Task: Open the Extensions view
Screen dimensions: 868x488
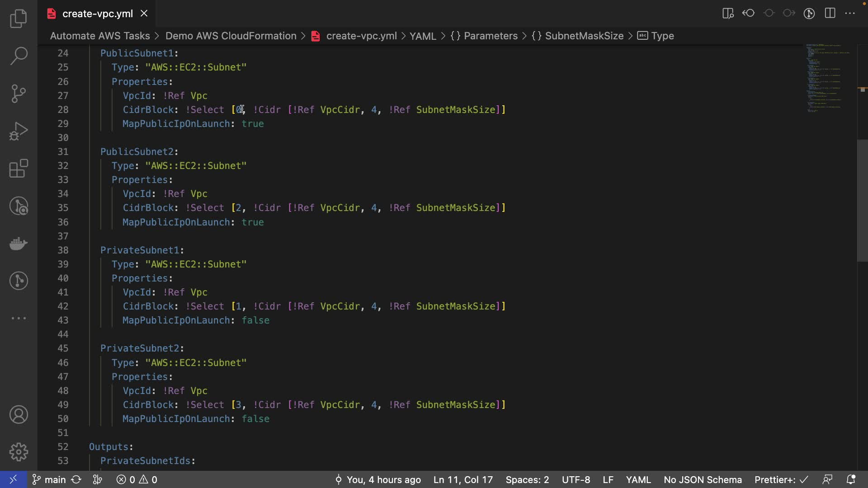Action: 19,169
